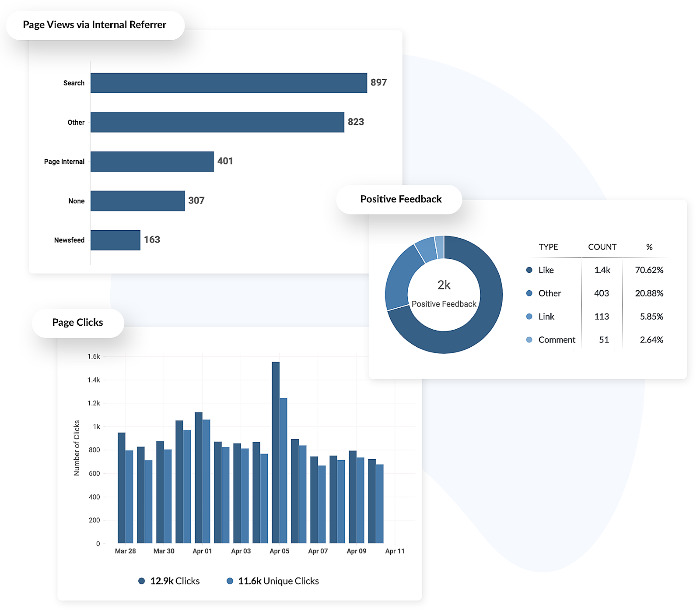Screen dimensions: 700x616
Task: Sort table by the COUNT column header
Action: tap(602, 247)
